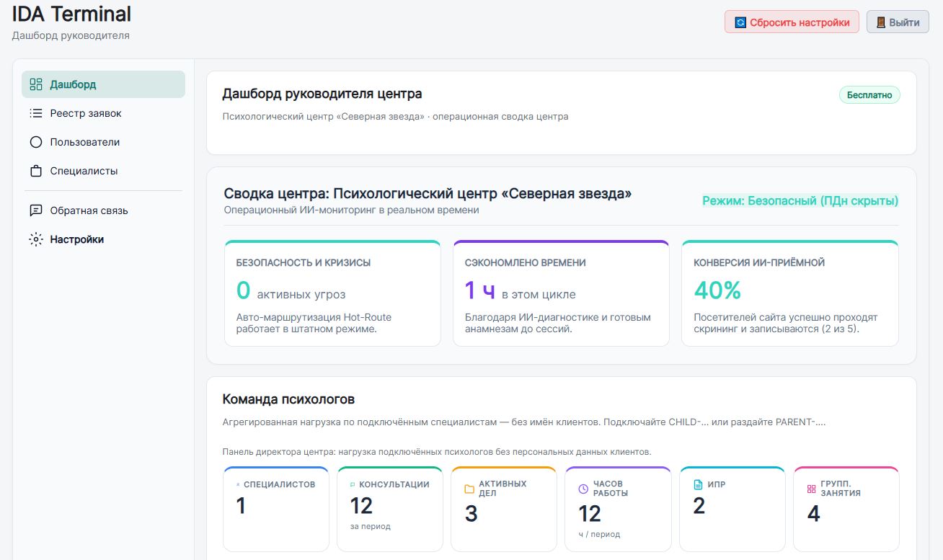Click the Панель директора центра note

[x=437, y=452]
